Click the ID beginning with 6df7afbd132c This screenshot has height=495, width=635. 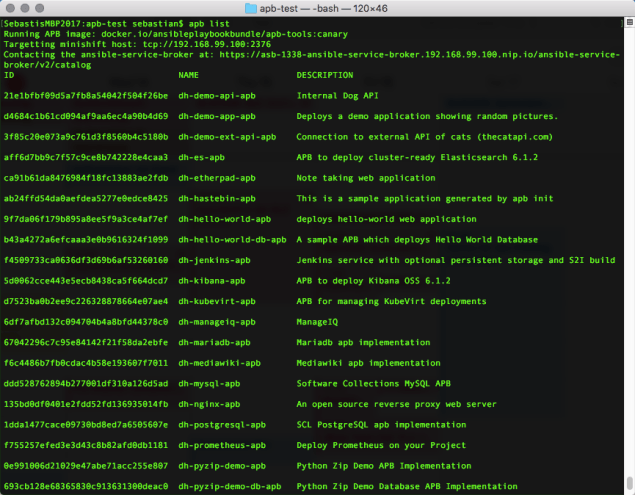tap(86, 322)
